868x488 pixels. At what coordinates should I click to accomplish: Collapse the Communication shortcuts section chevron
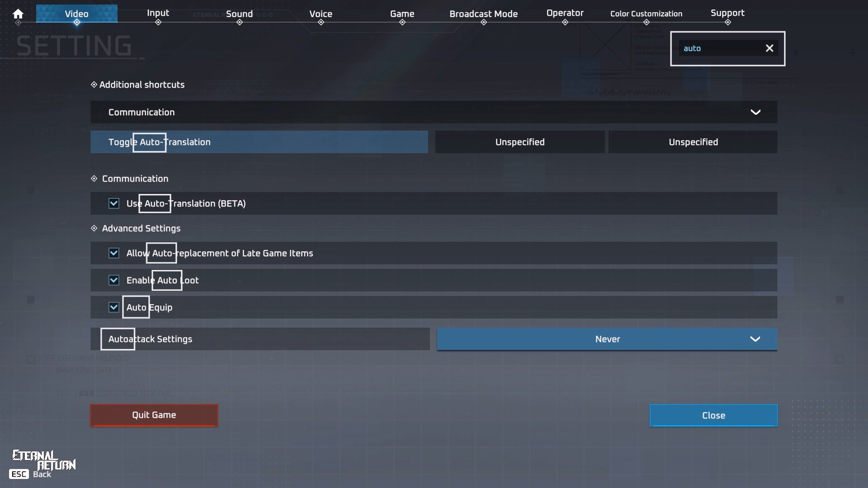755,112
